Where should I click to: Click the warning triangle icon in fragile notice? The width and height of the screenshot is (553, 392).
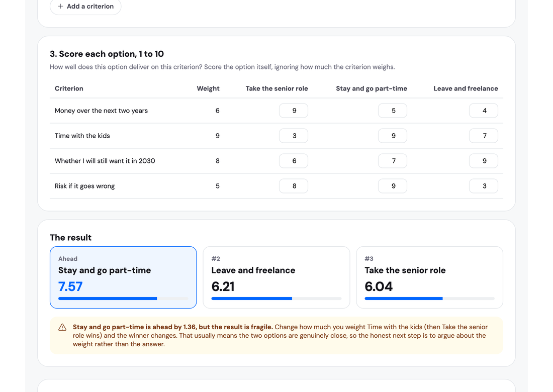tap(62, 327)
